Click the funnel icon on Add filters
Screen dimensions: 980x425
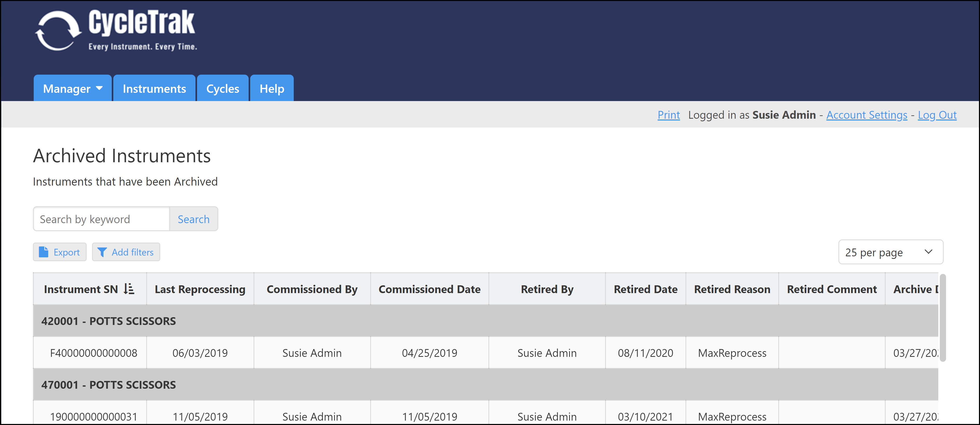tap(102, 252)
